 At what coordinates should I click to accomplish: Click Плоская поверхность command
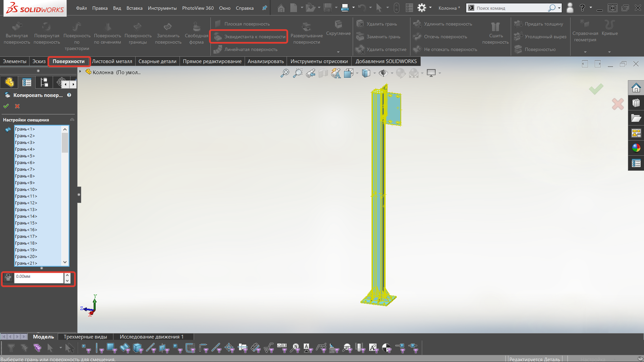pyautogui.click(x=242, y=24)
